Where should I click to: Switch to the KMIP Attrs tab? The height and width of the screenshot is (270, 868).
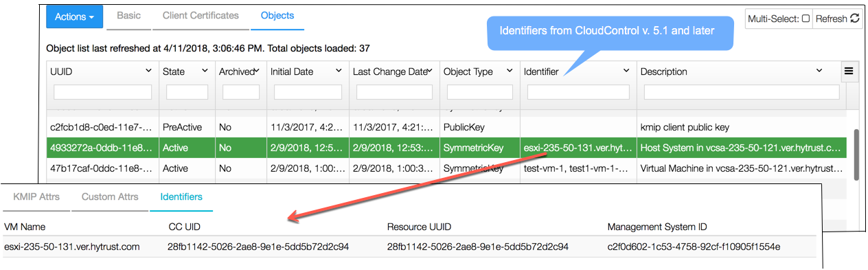(36, 197)
